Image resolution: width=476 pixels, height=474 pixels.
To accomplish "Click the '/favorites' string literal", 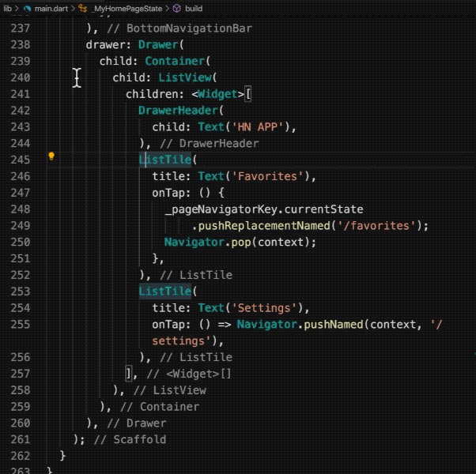I will [x=376, y=226].
